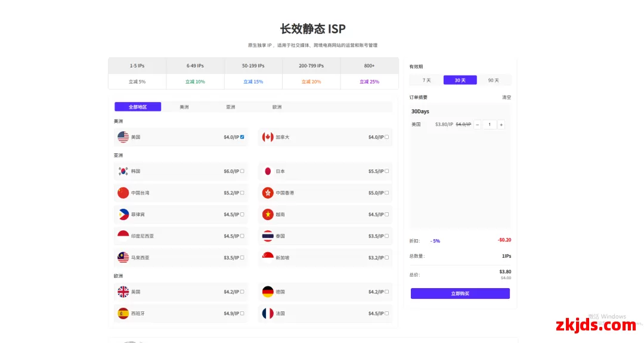Viewport: 644px width, 343px height.
Task: Click the Japan flag icon
Action: pyautogui.click(x=268, y=171)
